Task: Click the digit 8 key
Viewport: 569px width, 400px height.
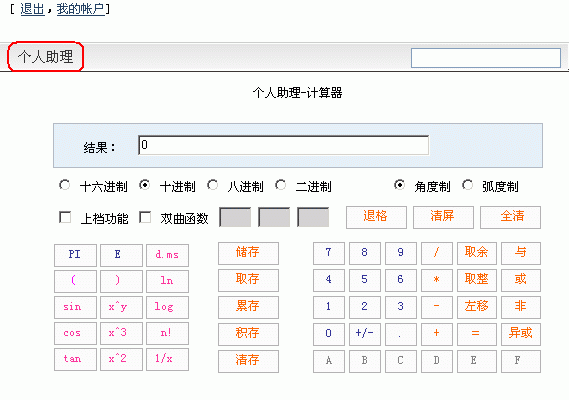Action: click(365, 253)
